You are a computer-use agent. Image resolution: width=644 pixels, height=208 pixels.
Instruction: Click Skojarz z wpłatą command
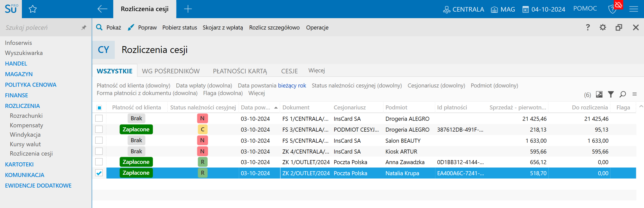tap(223, 27)
